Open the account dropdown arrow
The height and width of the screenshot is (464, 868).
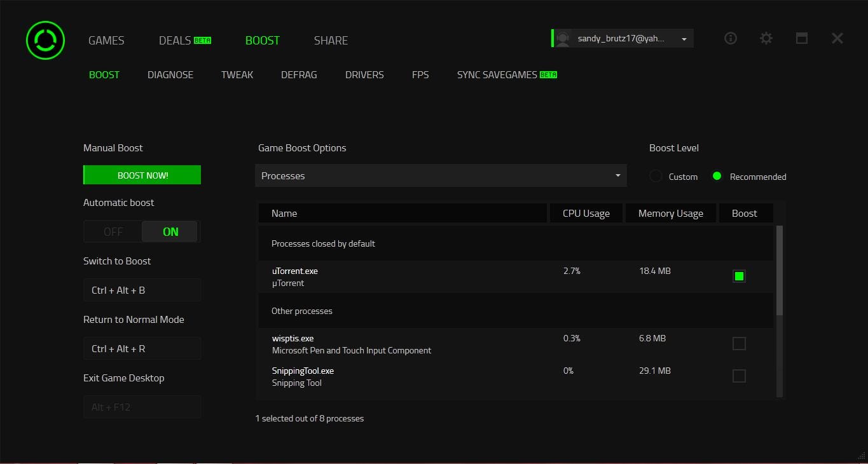tap(684, 39)
